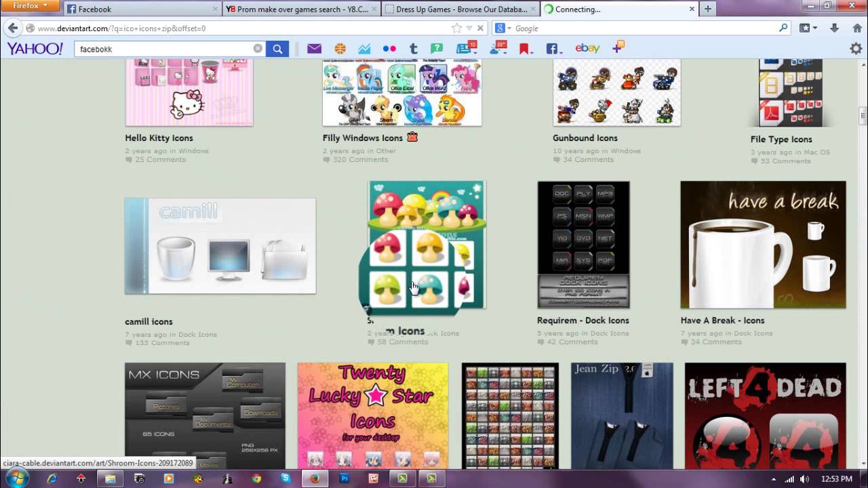Open the eBay shortcut in the toolbar
Image resolution: width=868 pixels, height=488 pixels.
tap(587, 48)
